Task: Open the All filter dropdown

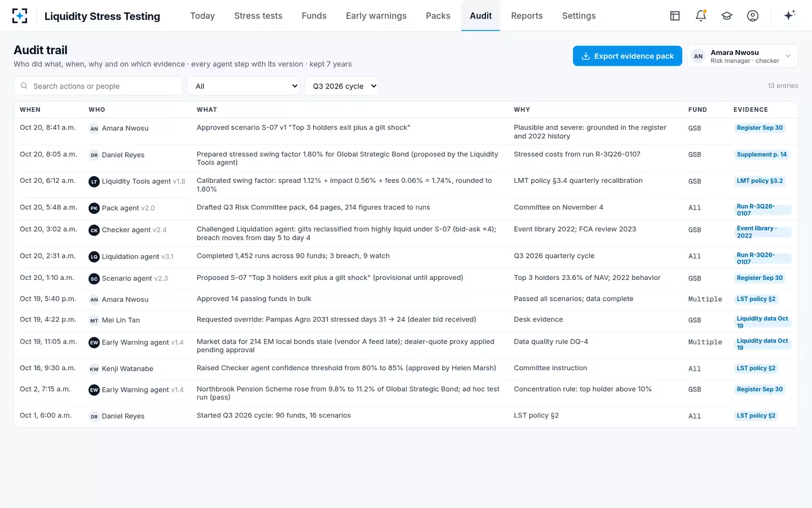Action: coord(244,86)
